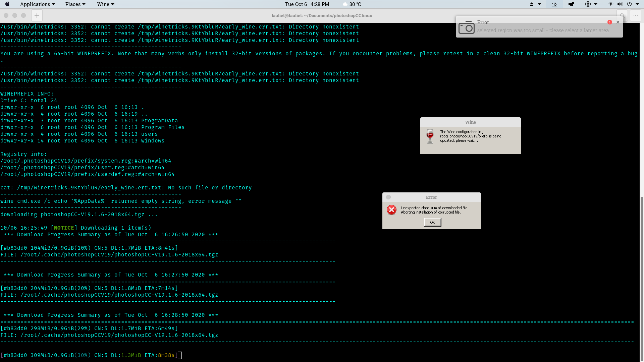Click the power icon in the system tray
This screenshot has height=362, width=644.
coord(629,4)
